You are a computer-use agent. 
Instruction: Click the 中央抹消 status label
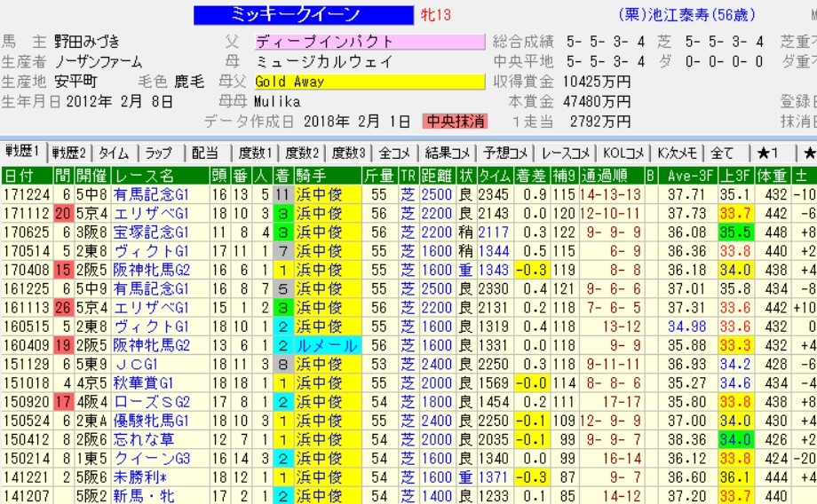(455, 122)
